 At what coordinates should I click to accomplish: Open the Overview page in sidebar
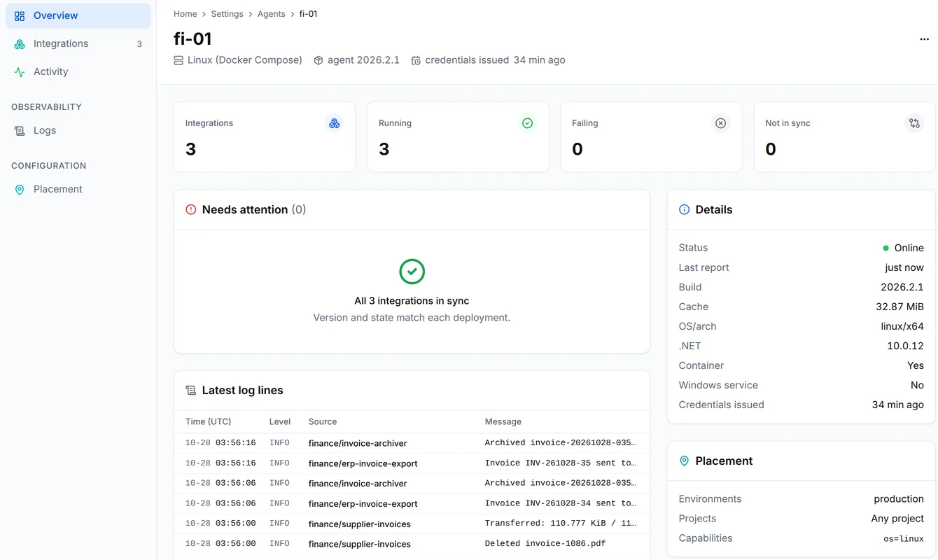pos(78,15)
